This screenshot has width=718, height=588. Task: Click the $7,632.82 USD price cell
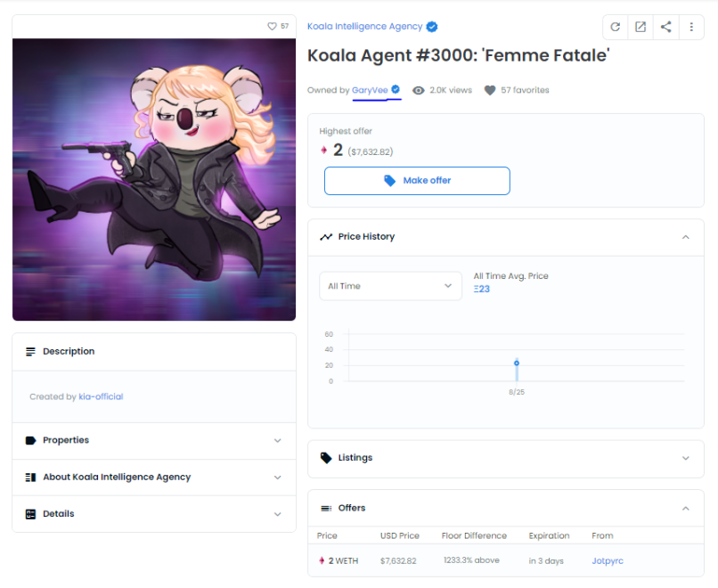point(398,561)
